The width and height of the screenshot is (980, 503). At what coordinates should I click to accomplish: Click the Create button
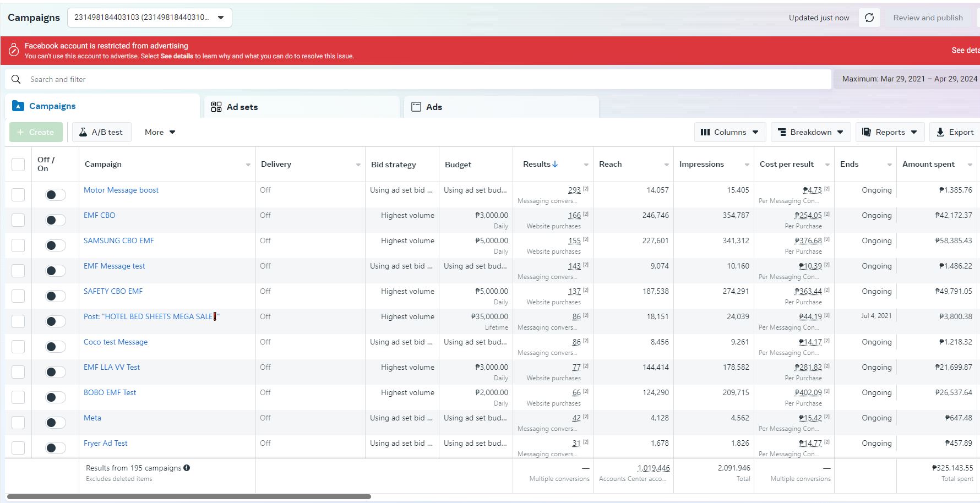[36, 132]
